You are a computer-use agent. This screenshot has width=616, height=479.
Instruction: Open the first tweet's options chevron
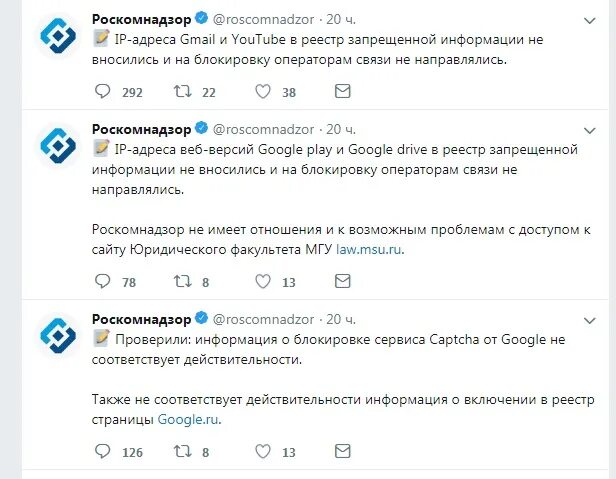pyautogui.click(x=590, y=20)
